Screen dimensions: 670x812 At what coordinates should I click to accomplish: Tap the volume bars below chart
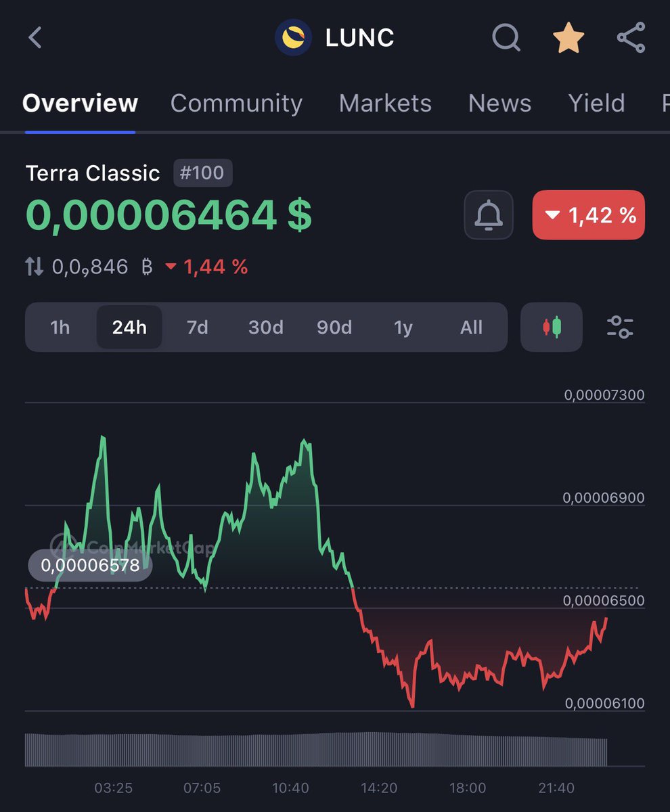pos(316,749)
